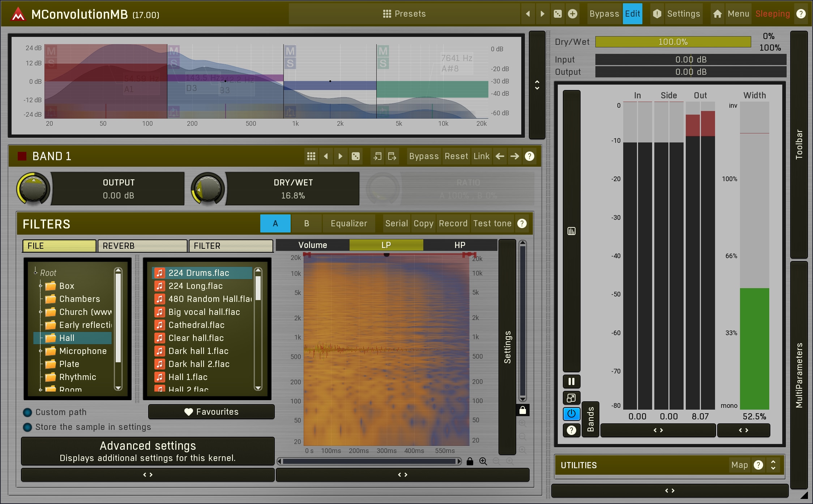Viewport: 813px width, 504px height.
Task: Select the HP graph tab
Action: pyautogui.click(x=459, y=245)
